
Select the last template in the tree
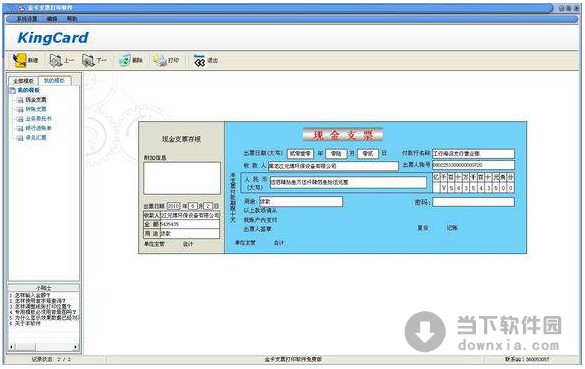click(x=36, y=138)
